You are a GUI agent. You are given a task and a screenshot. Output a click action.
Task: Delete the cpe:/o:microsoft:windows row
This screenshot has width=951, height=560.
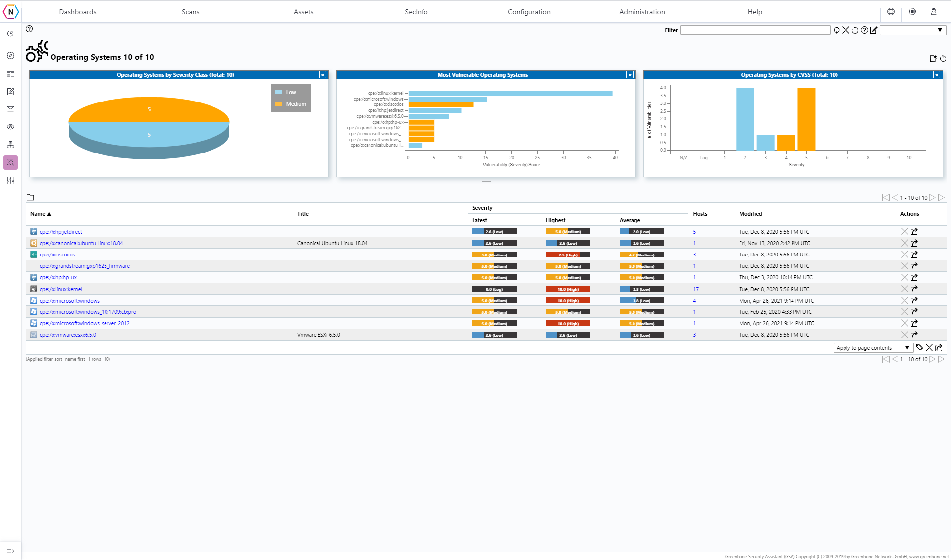[904, 301]
